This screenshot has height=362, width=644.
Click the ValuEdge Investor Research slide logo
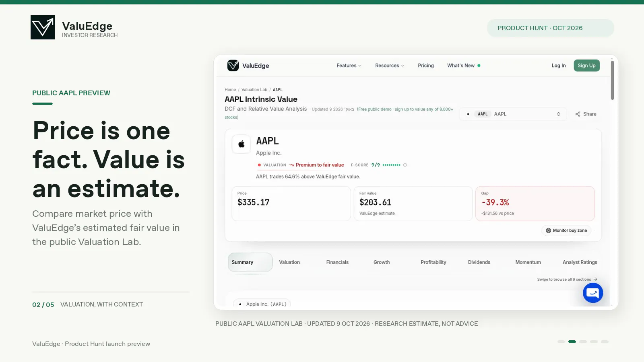pos(43,27)
